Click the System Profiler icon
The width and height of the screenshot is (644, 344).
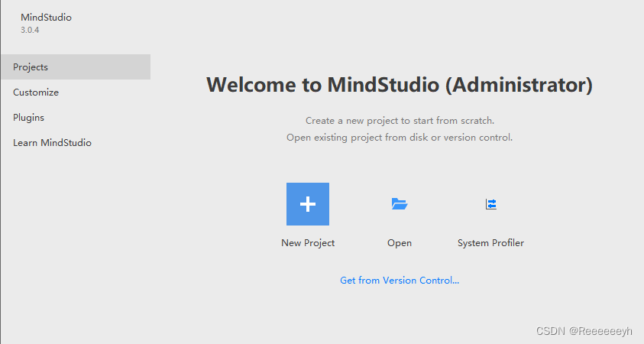[x=490, y=204]
